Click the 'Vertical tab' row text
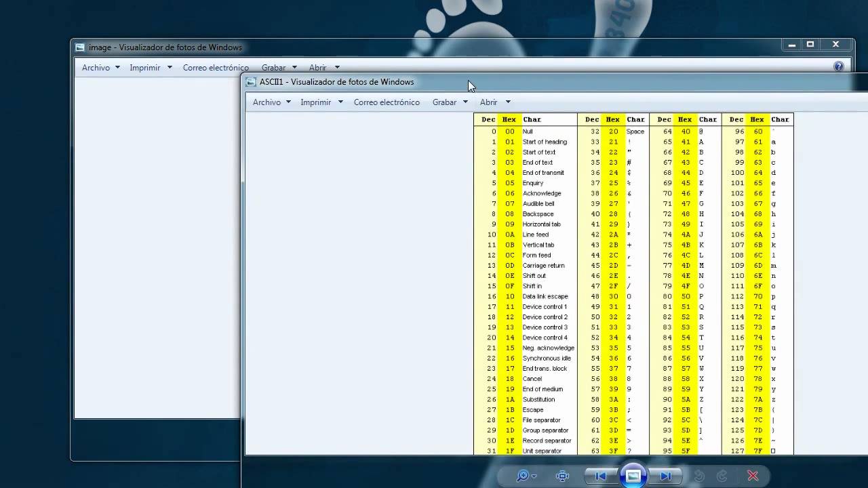The width and height of the screenshot is (868, 488). 538,245
